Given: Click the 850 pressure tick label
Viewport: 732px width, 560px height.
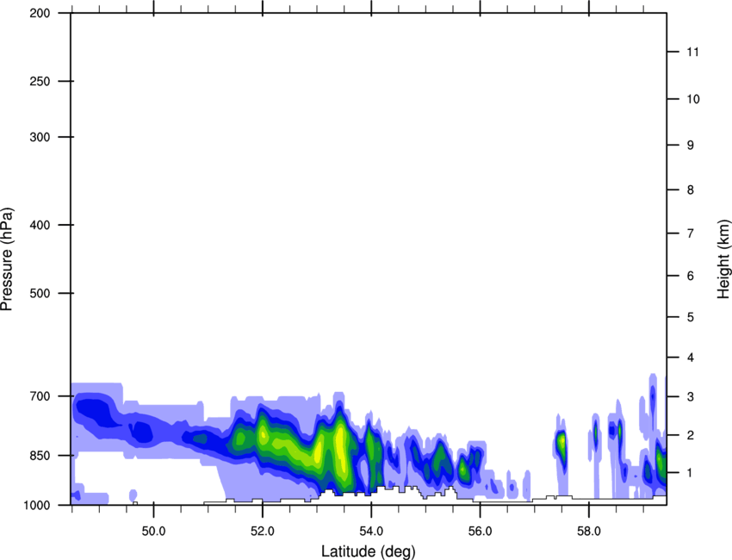Looking at the screenshot, I should point(40,456).
